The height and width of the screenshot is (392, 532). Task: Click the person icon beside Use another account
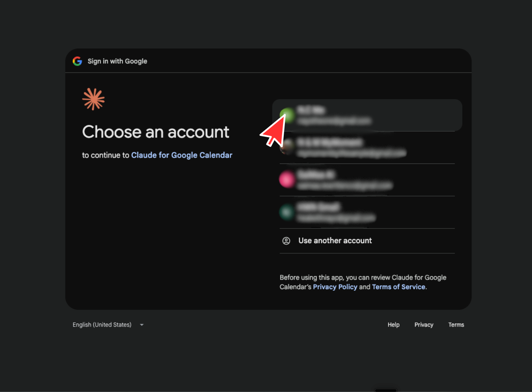click(286, 241)
